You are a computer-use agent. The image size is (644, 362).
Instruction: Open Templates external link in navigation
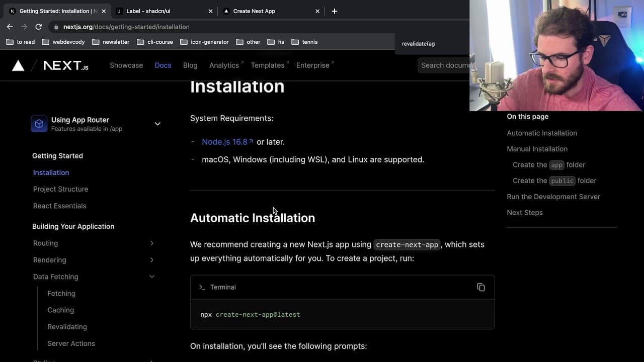coord(270,65)
